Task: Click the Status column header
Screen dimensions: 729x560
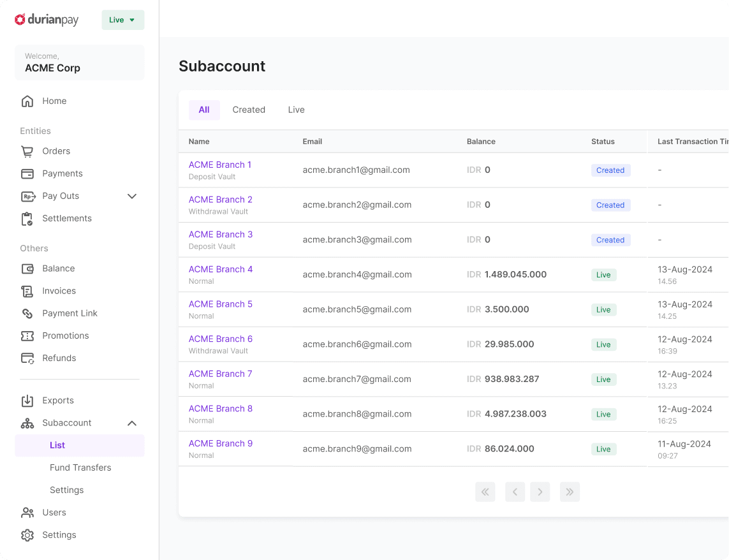Action: click(x=603, y=142)
